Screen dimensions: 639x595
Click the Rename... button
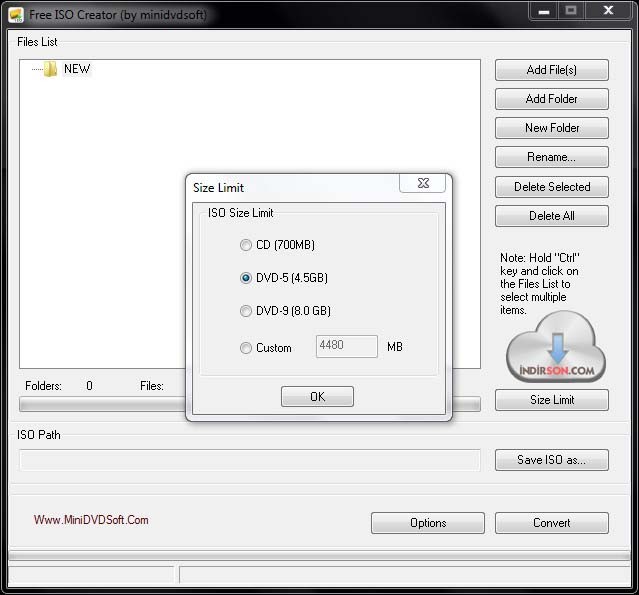pyautogui.click(x=552, y=157)
